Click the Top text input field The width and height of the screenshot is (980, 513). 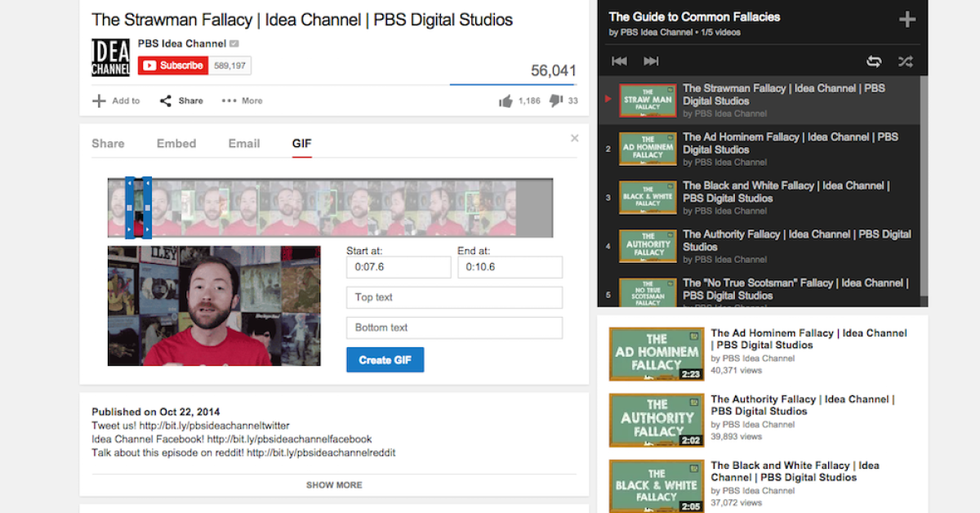pyautogui.click(x=454, y=297)
